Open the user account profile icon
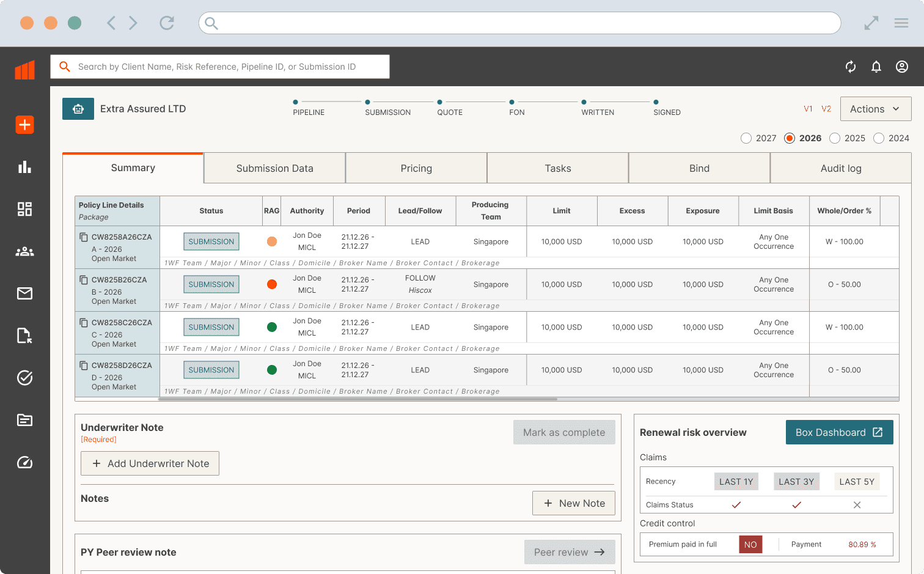Screen dimensions: 924x574 (x=902, y=67)
